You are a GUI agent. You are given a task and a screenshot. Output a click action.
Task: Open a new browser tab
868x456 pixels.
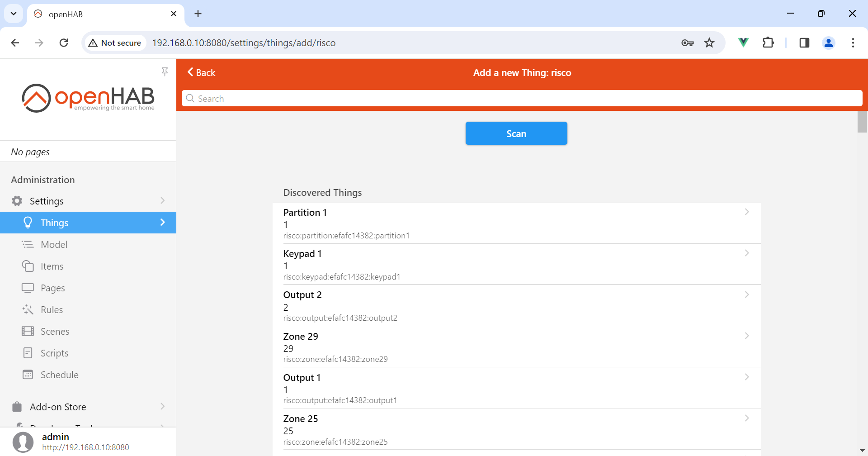point(198,14)
